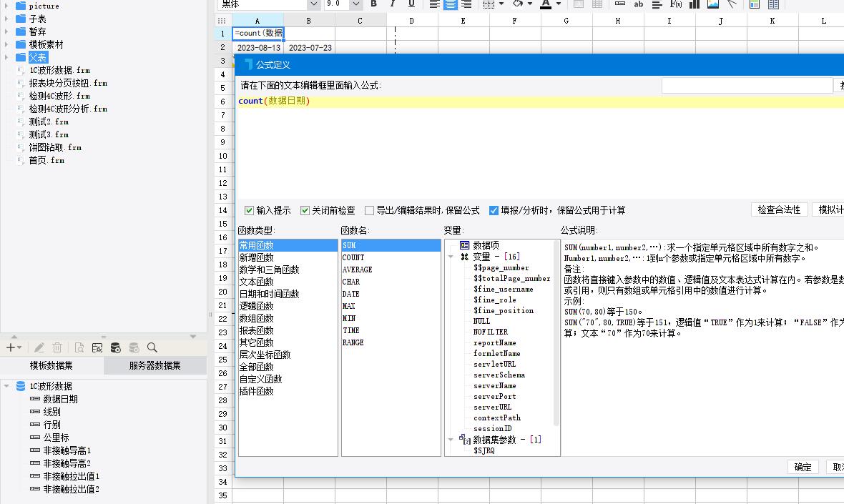Click 检查合法性 button
The image size is (844, 504).
779,209
